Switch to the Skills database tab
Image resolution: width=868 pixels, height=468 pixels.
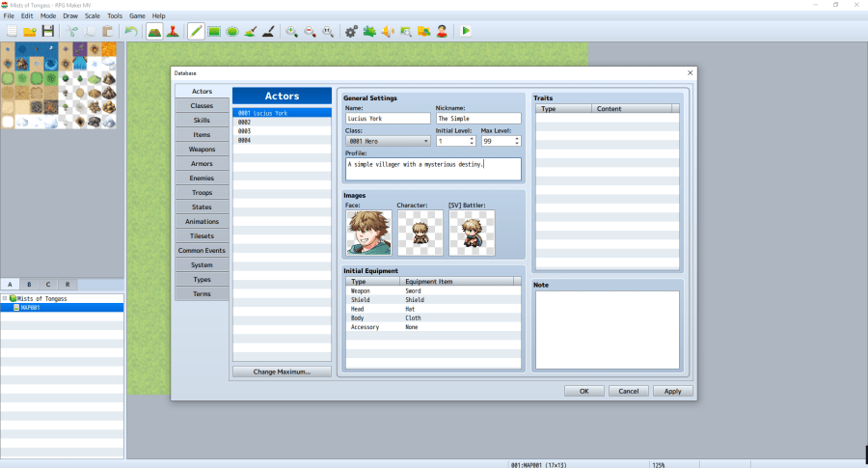[x=202, y=121]
